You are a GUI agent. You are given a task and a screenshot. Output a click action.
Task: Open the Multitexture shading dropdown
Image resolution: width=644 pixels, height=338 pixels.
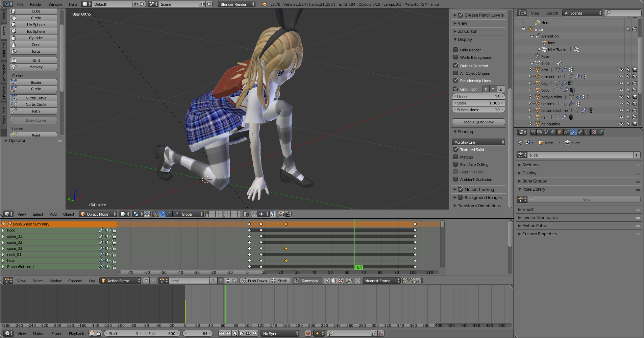[x=478, y=142]
